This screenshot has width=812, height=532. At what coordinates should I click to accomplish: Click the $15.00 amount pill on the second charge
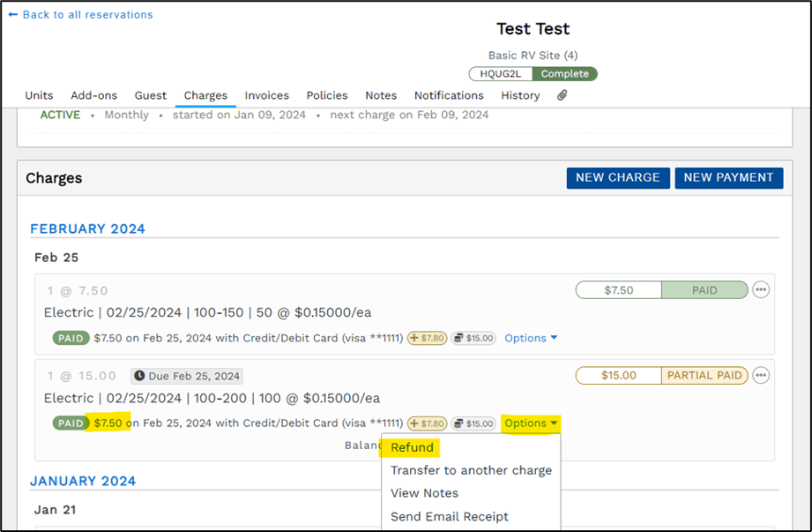point(617,375)
